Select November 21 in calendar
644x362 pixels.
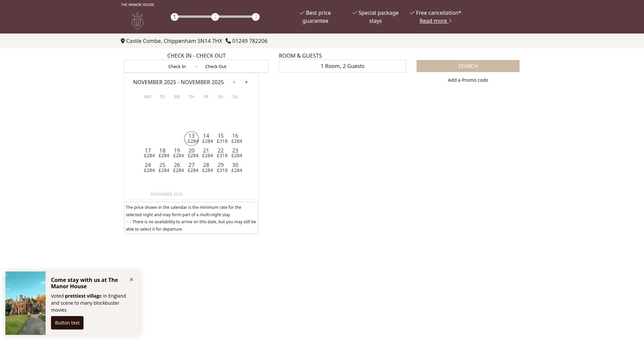click(x=206, y=153)
